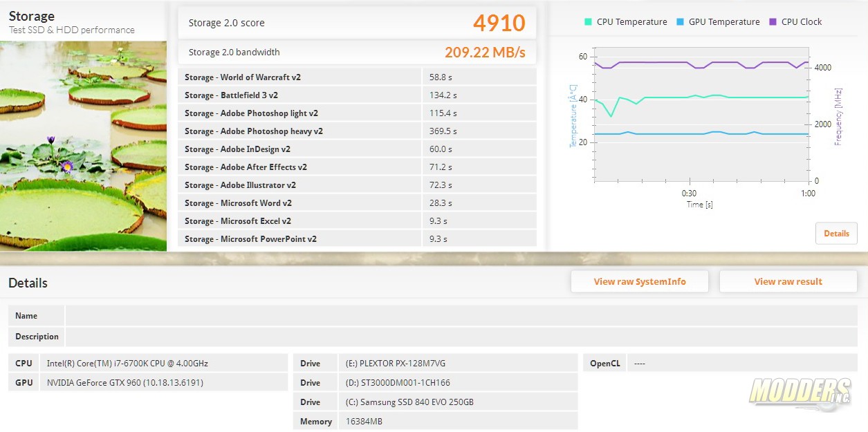Select the 209.22 MB/s bandwidth value

pos(485,52)
